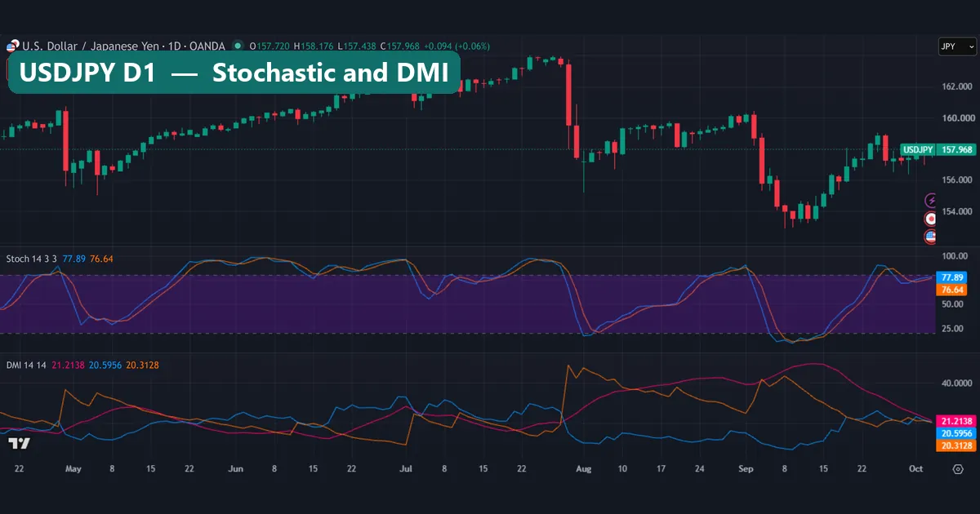Click the Jun label on time axis
Viewport: 980px width, 514px height.
[x=236, y=469]
